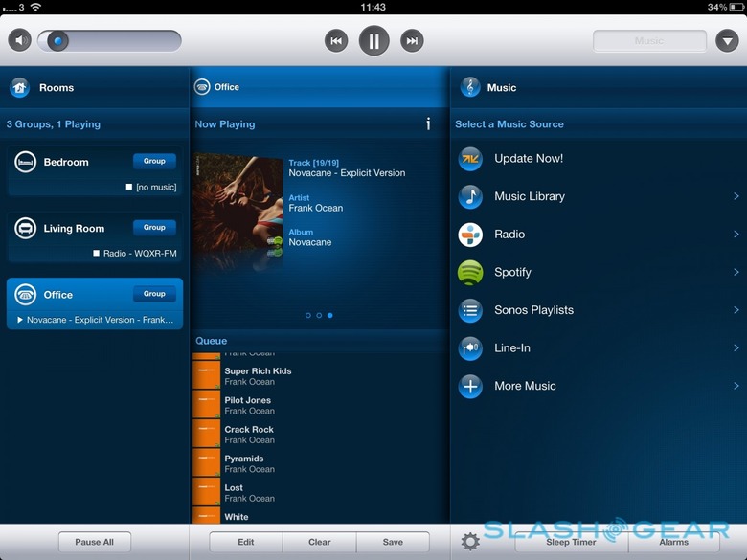
Task: Open Music Library source
Action: tap(599, 196)
